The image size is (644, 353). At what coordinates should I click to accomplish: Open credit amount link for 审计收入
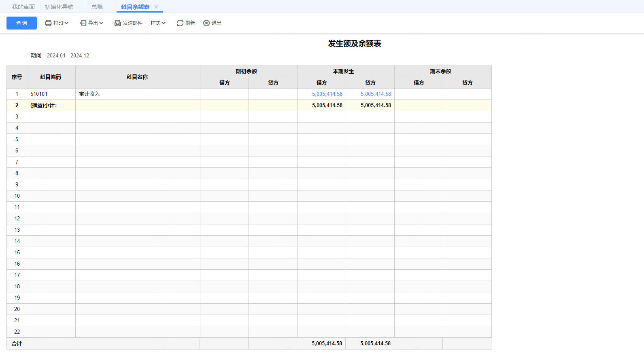click(x=376, y=94)
